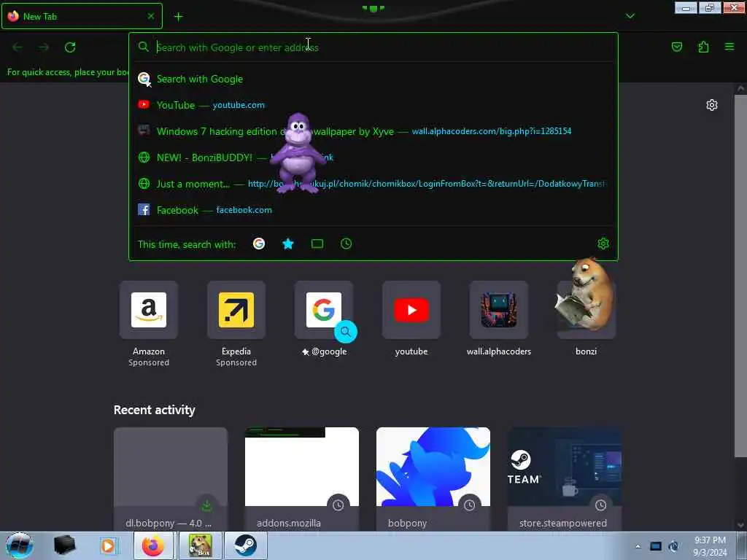Click the globe shield tray icon

pyautogui.click(x=673, y=546)
